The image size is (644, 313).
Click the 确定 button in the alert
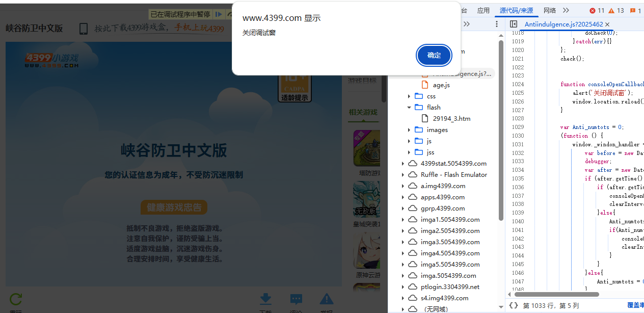tap(434, 56)
